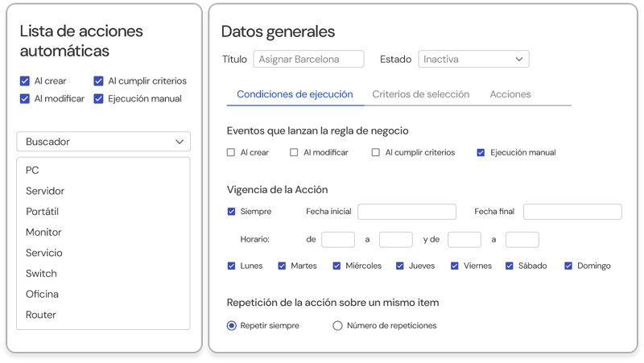Check the 'Al modificar' event checkbox
644x363 pixels.
[x=294, y=153]
